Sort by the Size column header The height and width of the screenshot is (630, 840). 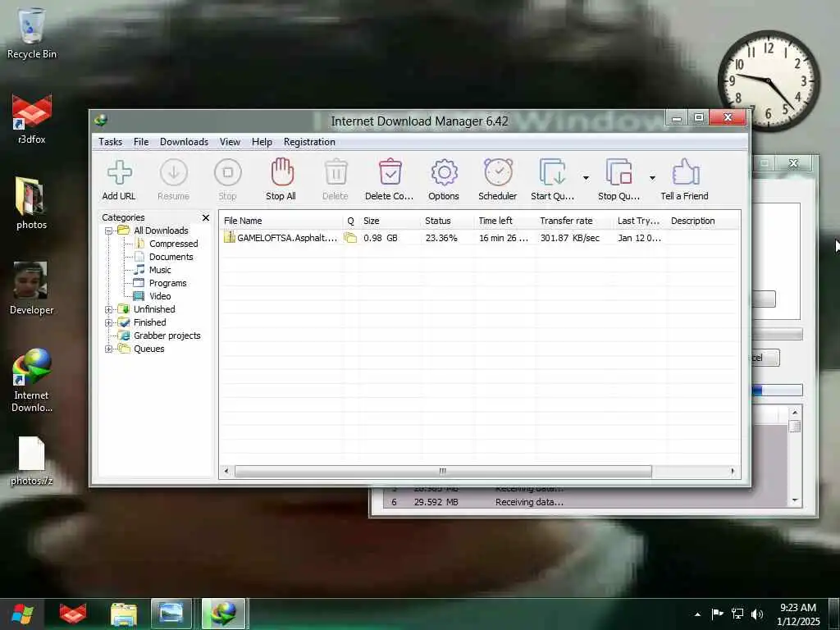tap(390, 221)
